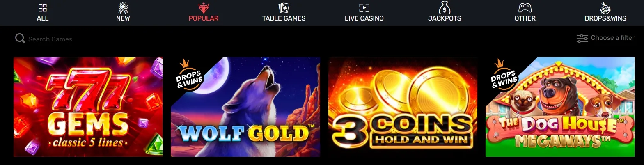This screenshot has height=165, width=644.
Task: Expand the Choose a filter dropdown
Action: click(605, 38)
